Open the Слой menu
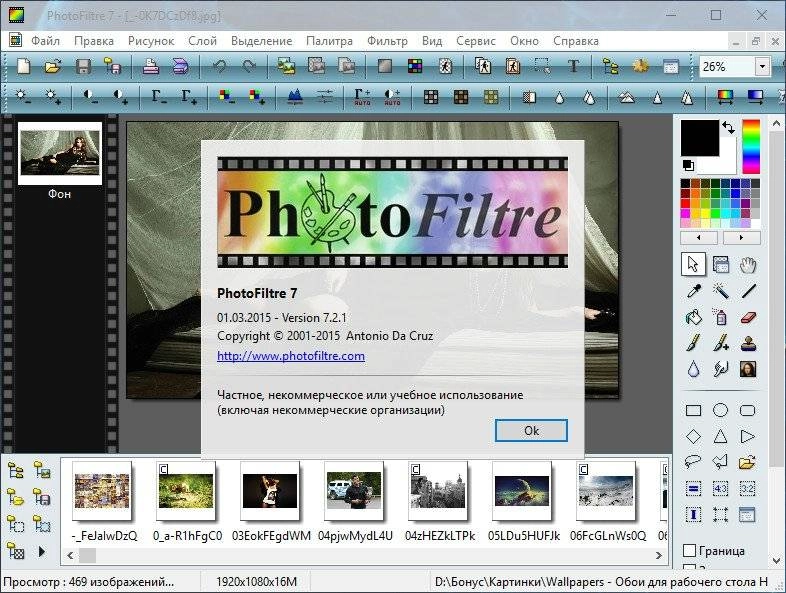This screenshot has width=786, height=593. (x=203, y=41)
